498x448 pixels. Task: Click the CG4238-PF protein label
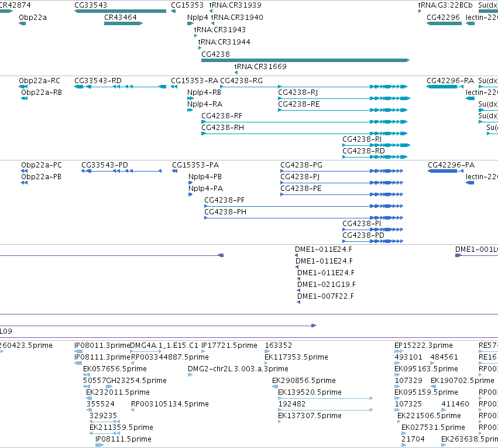click(224, 200)
